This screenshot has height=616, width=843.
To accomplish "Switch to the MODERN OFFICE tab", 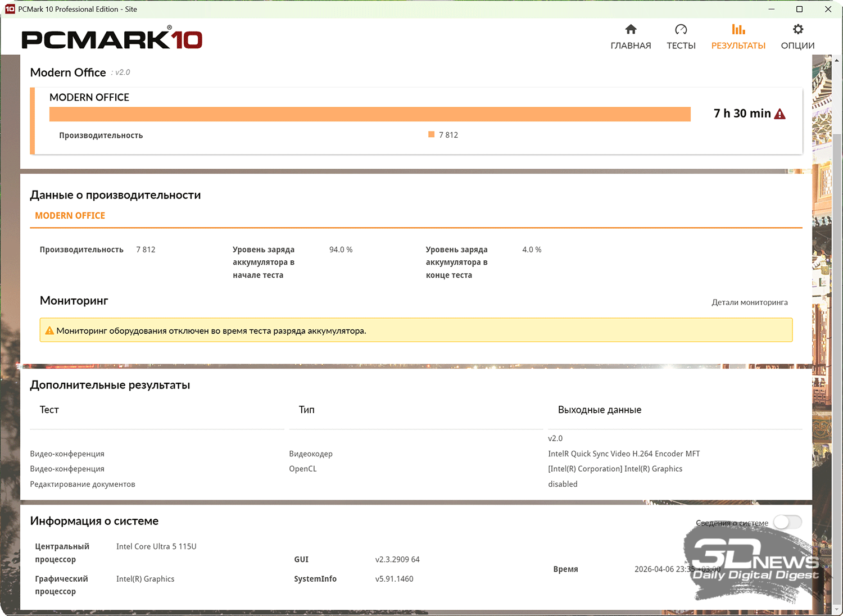I will 70,216.
